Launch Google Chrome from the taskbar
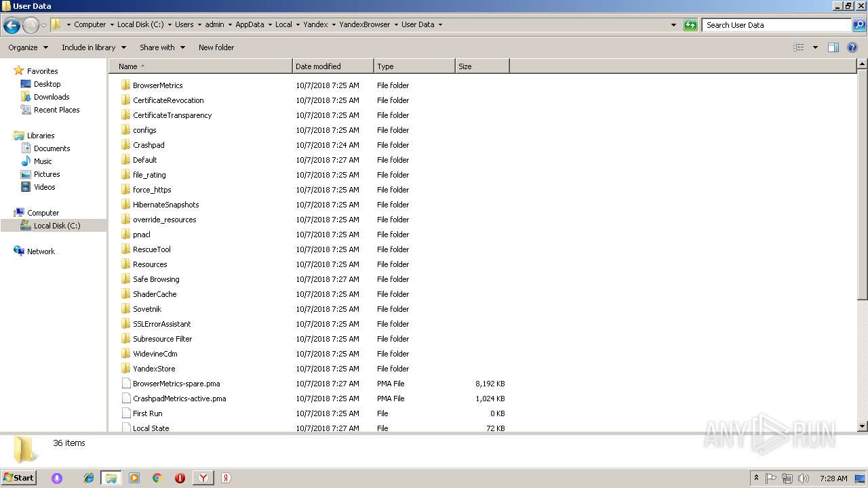Viewport: 868px width, 488px height. point(157,478)
